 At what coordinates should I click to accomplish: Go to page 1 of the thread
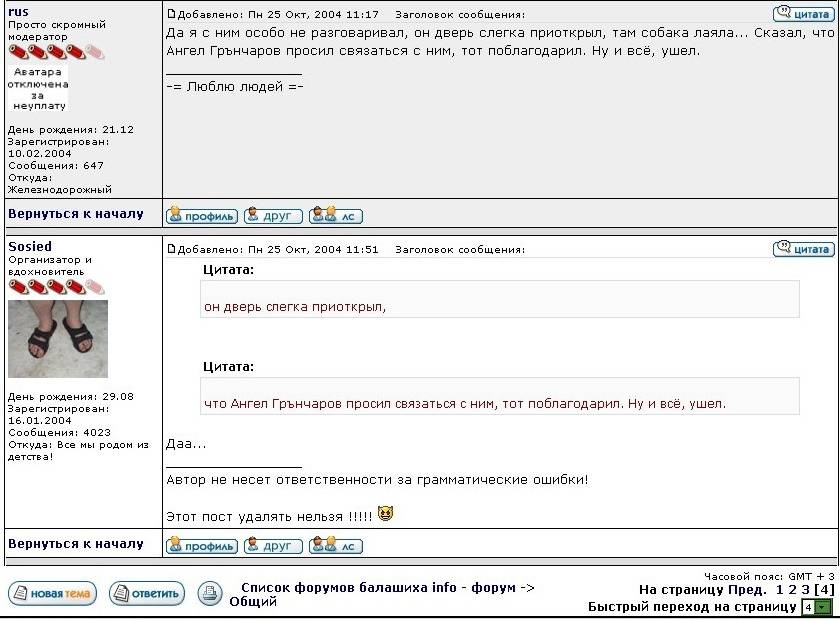click(779, 590)
